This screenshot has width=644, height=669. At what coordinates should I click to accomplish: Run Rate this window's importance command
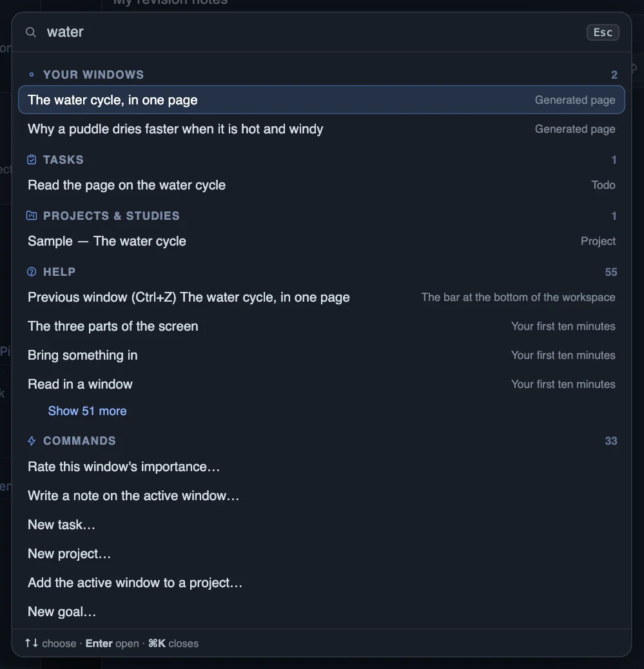[322, 467]
